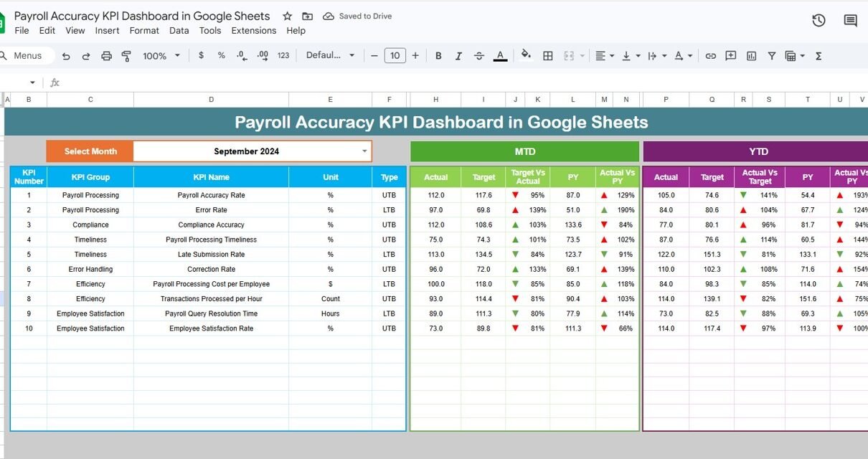The width and height of the screenshot is (868, 459).
Task: Toggle strikethrough formatting
Action: click(479, 56)
